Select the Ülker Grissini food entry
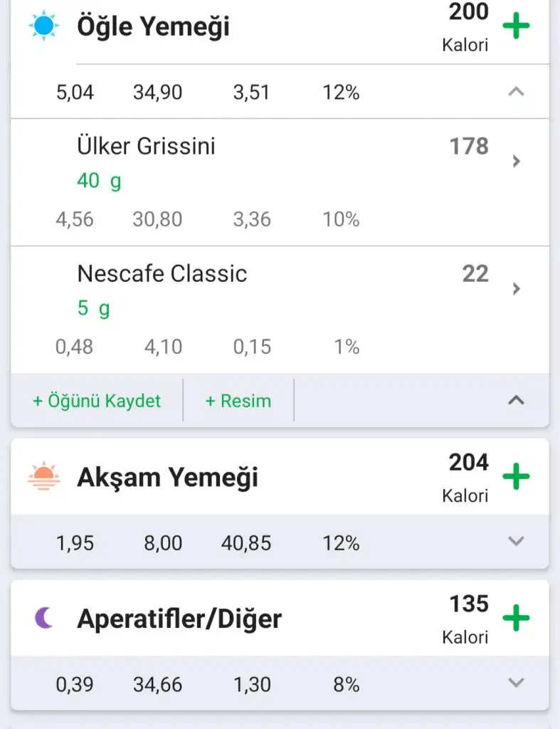This screenshot has width=560, height=729. pos(146,147)
